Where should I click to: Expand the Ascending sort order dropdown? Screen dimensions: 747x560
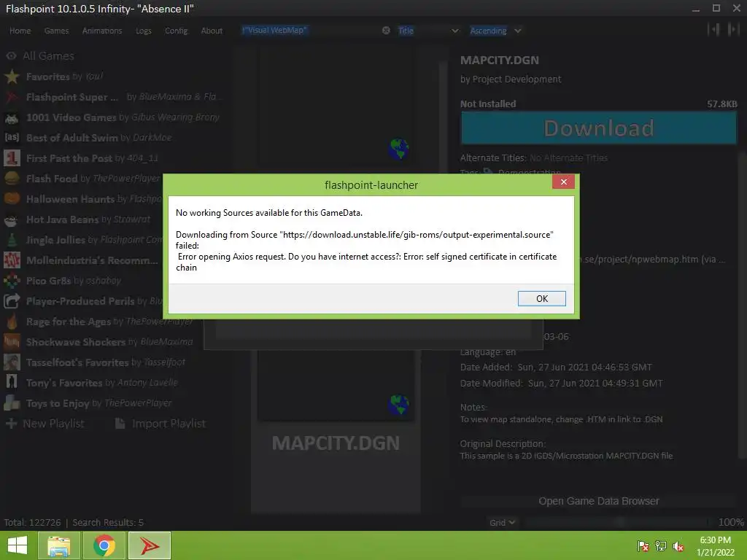click(x=495, y=31)
